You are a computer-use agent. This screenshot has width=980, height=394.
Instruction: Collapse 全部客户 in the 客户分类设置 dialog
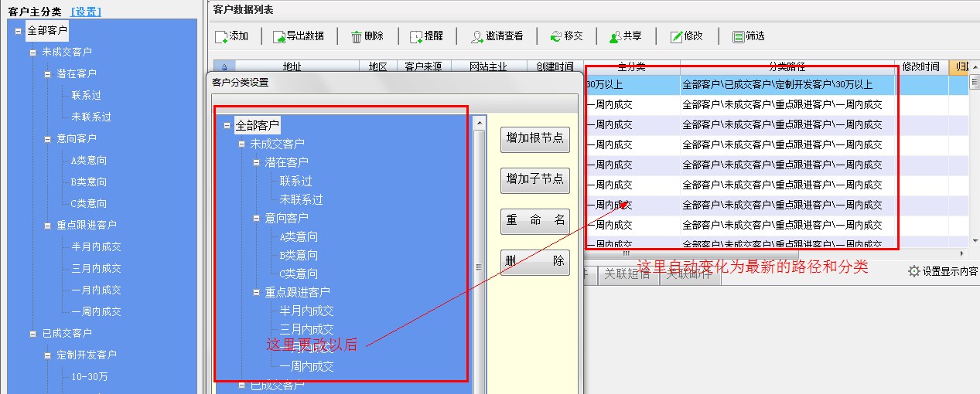point(227,125)
